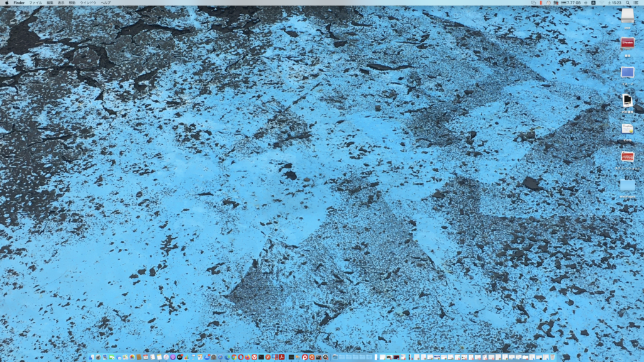Open Spotlight search in the menu bar
The width and height of the screenshot is (644, 362).
click(x=628, y=3)
